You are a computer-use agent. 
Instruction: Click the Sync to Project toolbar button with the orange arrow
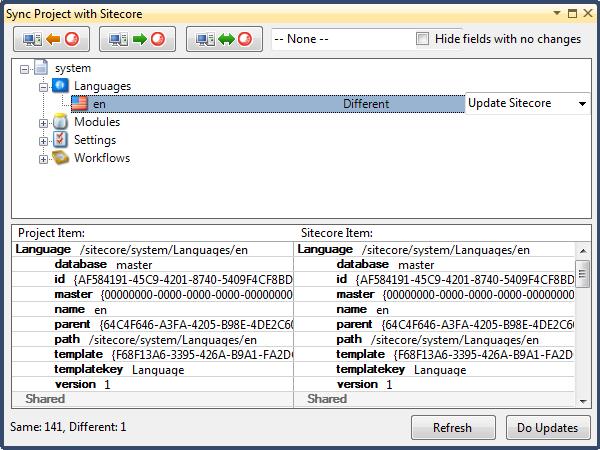coord(51,39)
